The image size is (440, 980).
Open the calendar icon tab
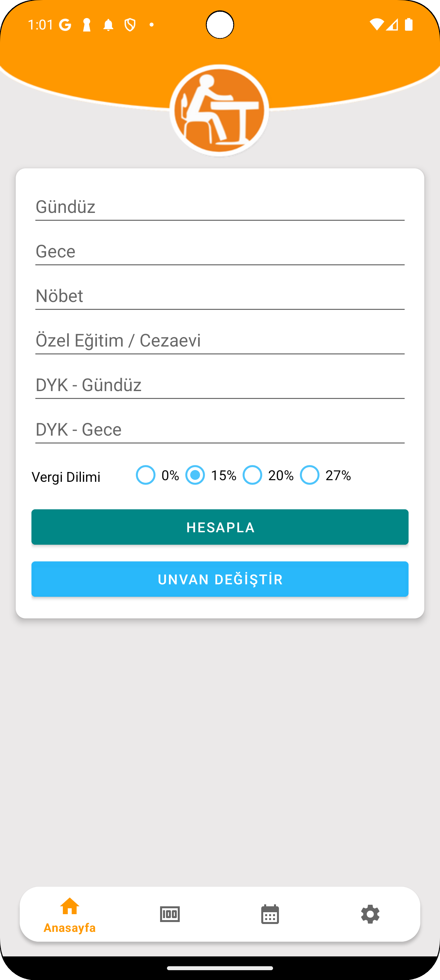[270, 914]
